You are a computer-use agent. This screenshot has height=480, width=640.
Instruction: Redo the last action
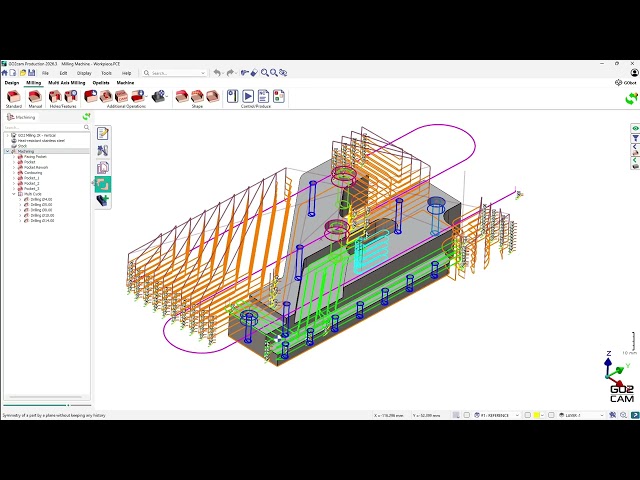click(230, 73)
